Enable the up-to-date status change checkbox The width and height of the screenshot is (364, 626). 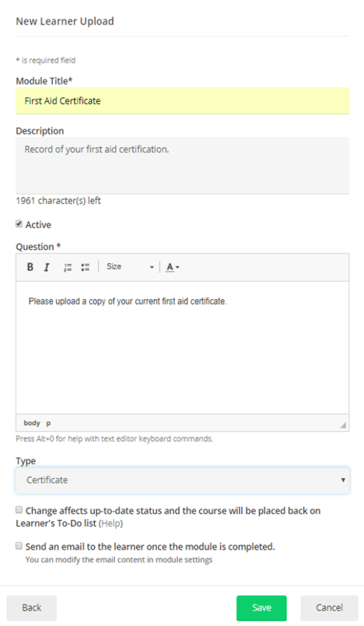(x=19, y=510)
